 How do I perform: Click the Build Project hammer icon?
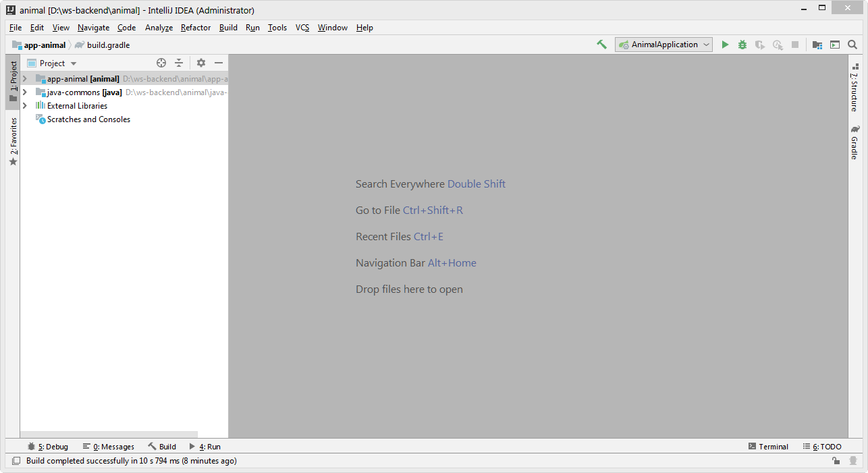(x=601, y=45)
